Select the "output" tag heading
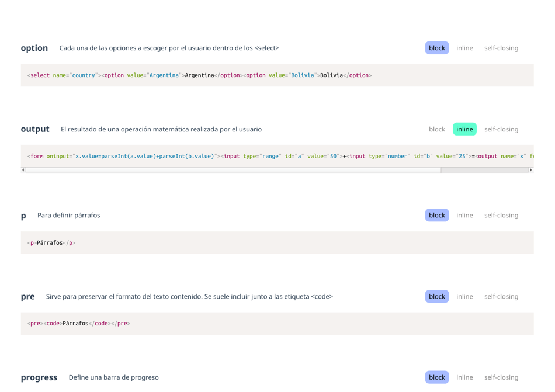This screenshot has width=555, height=392. [34, 129]
